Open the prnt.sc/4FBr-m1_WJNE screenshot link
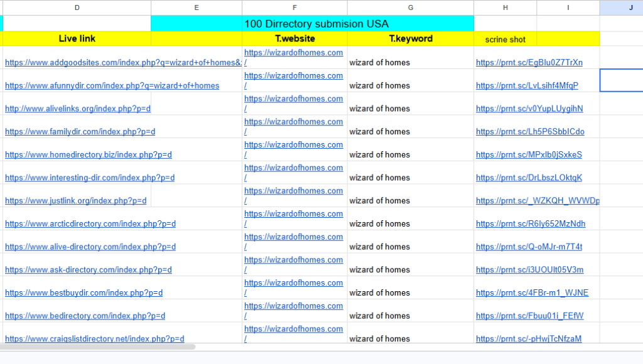 (532, 293)
